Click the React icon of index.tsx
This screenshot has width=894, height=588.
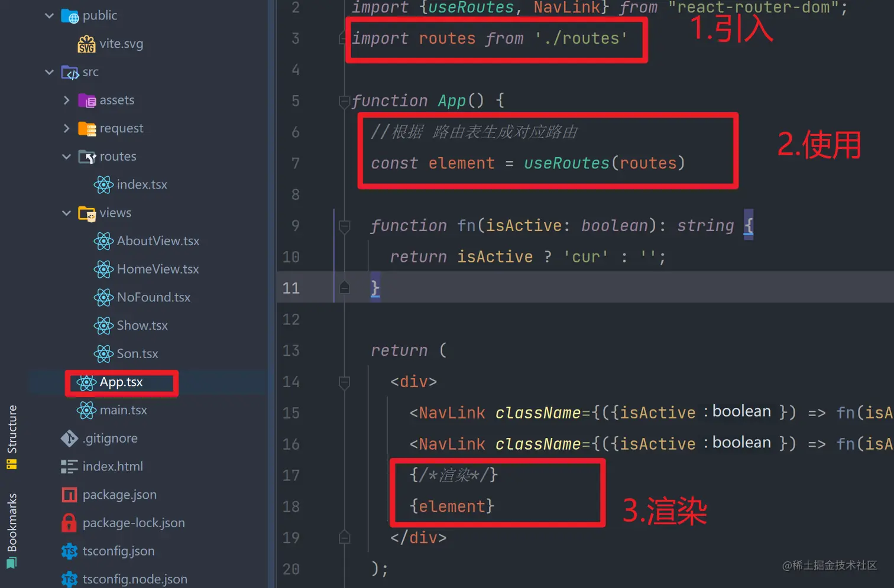click(103, 185)
